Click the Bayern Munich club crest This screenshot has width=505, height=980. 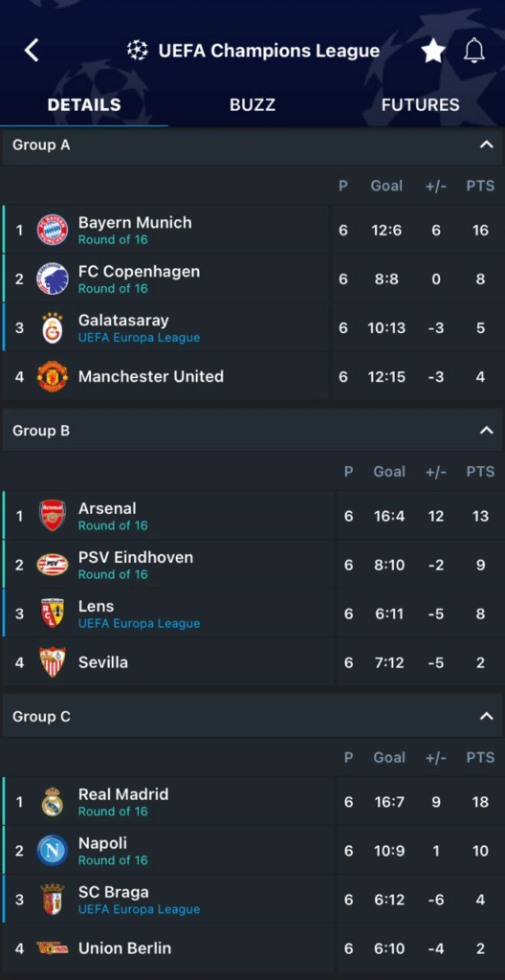pos(53,230)
